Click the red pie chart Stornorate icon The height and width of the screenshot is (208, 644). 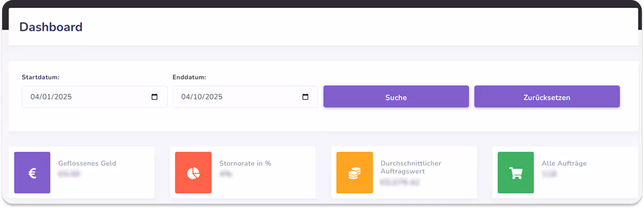coord(193,173)
